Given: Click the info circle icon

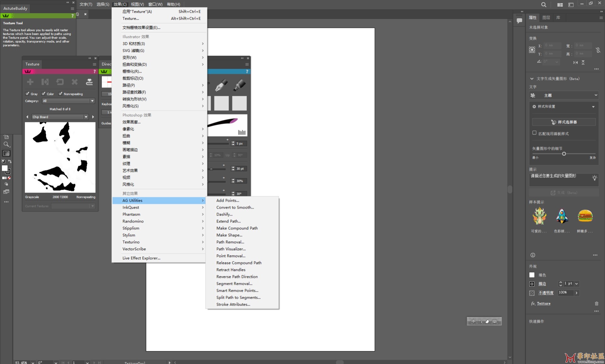Looking at the screenshot, I should click(532, 255).
